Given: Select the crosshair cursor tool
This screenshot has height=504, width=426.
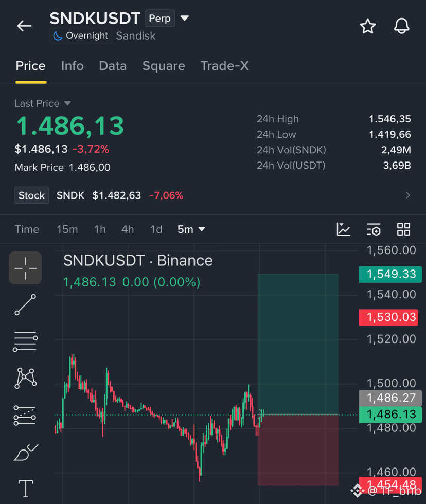Looking at the screenshot, I should (x=25, y=268).
